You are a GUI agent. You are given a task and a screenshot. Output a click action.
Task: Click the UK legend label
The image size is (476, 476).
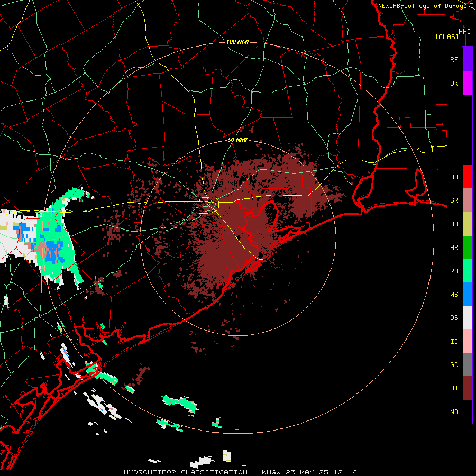454,83
